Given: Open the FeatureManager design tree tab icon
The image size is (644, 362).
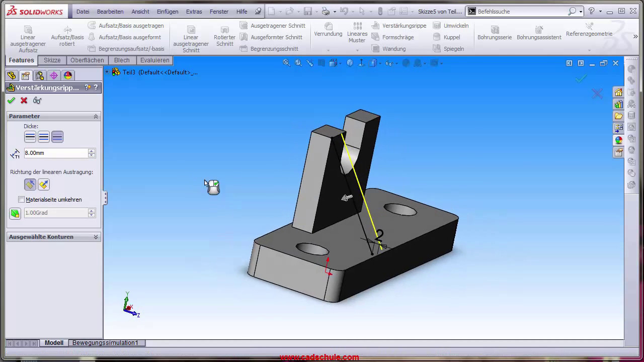Looking at the screenshot, I should pos(12,75).
